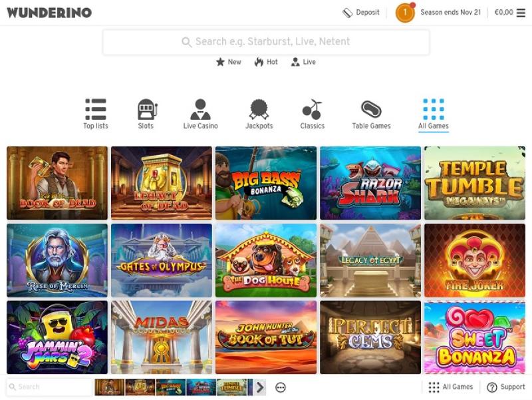Screen dimensions: 532x400
Task: Select the Classics cherry icon
Action: (312, 109)
